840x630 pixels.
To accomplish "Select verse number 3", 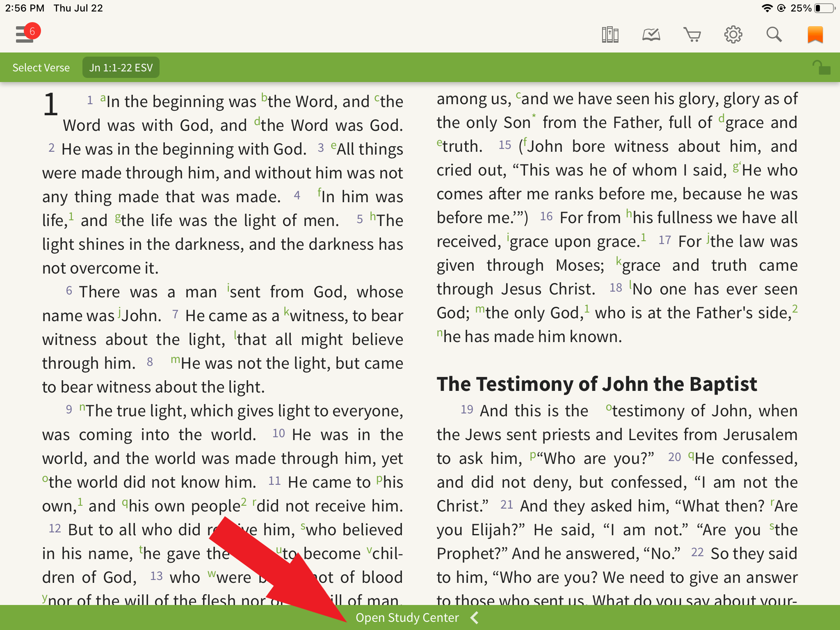I will 321,148.
